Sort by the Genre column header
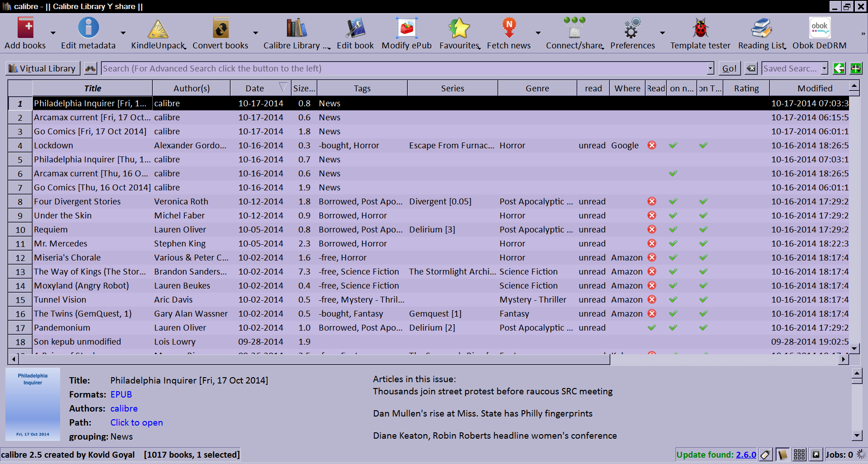Screen dimensions: 868x464 point(538,88)
